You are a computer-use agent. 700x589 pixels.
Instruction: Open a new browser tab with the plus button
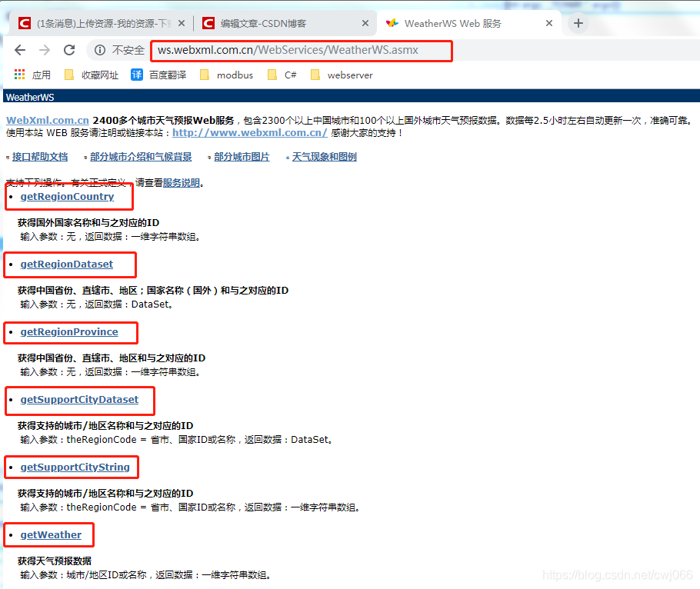578,23
